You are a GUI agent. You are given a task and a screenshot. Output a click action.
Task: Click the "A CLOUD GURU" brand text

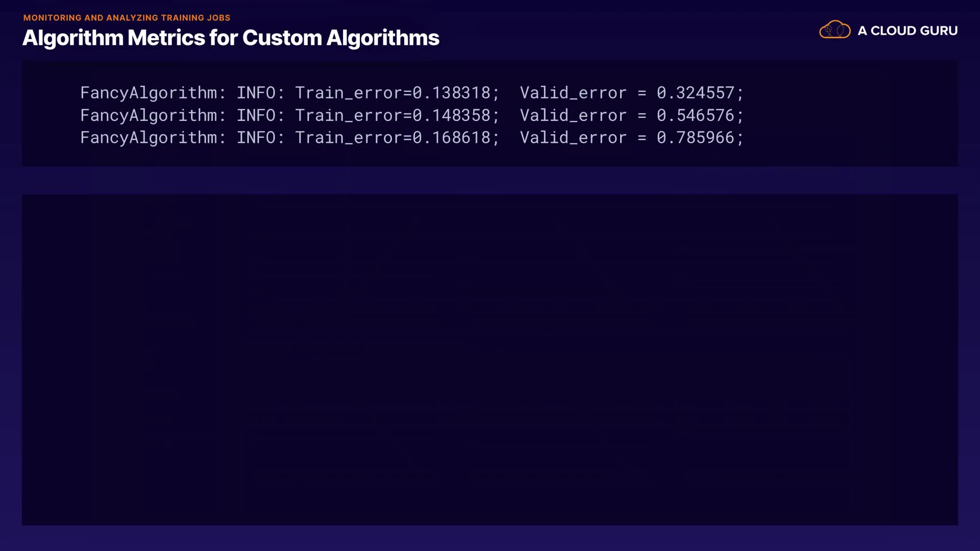(x=907, y=31)
